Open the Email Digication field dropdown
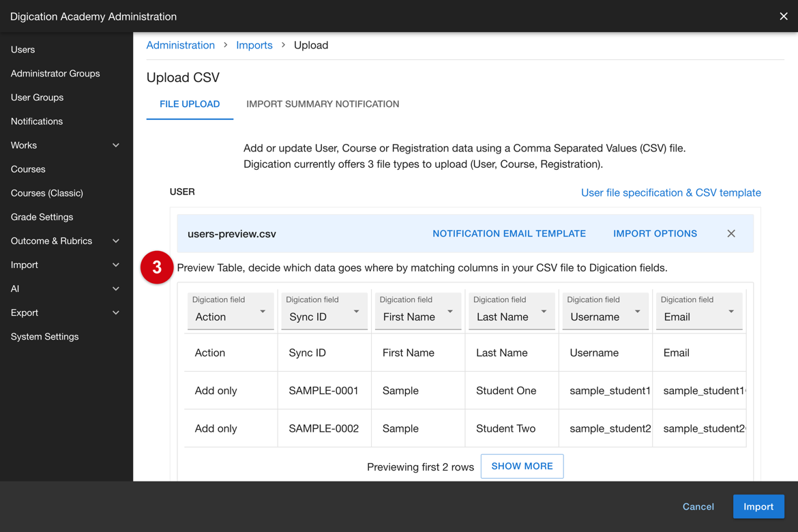The height and width of the screenshot is (532, 798). [x=698, y=311]
